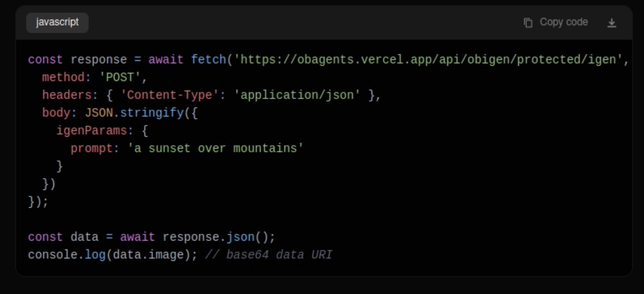This screenshot has width=644, height=294.
Task: Click the first await keyword
Action: pyautogui.click(x=166, y=60)
